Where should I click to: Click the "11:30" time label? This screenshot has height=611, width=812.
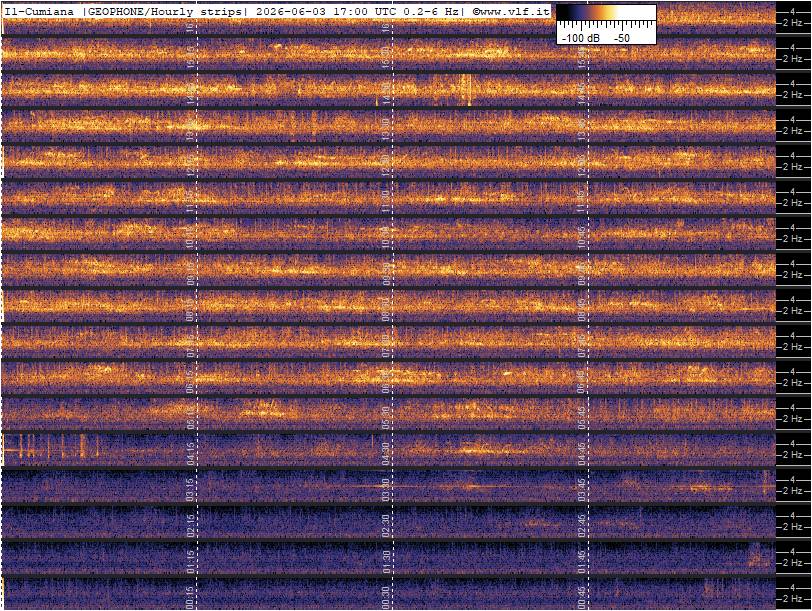[386, 202]
